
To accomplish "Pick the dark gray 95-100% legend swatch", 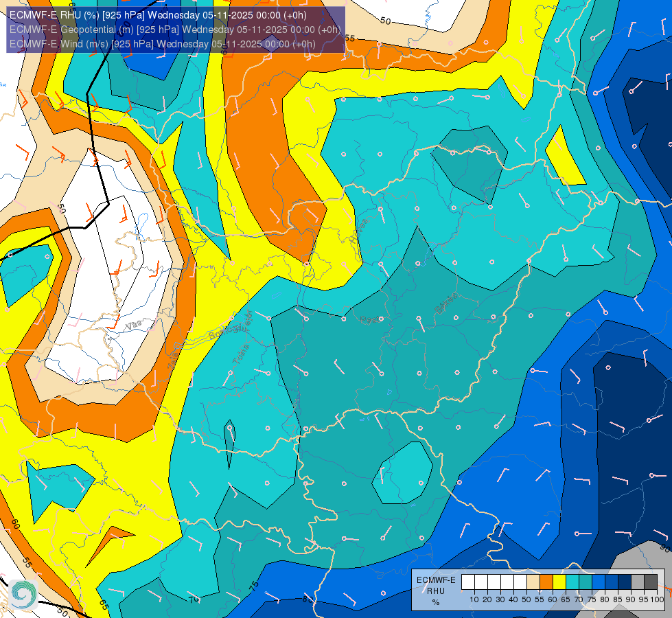I will [651, 582].
